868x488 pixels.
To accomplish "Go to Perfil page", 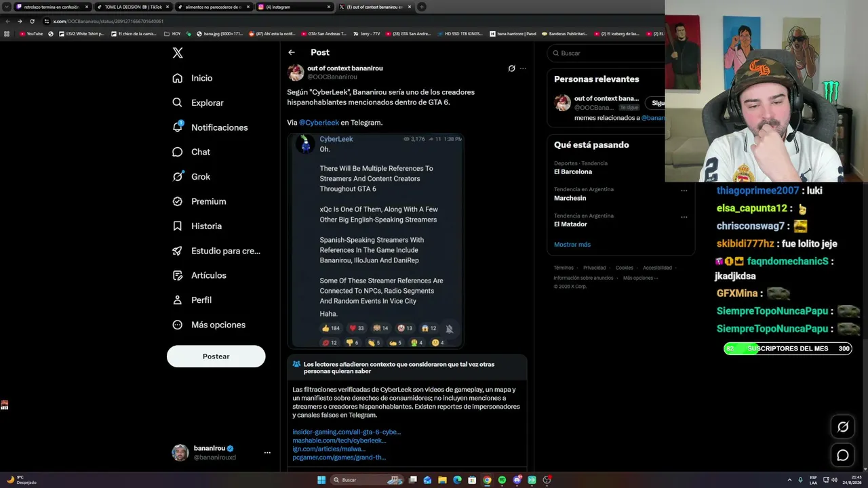I will click(x=192, y=300).
